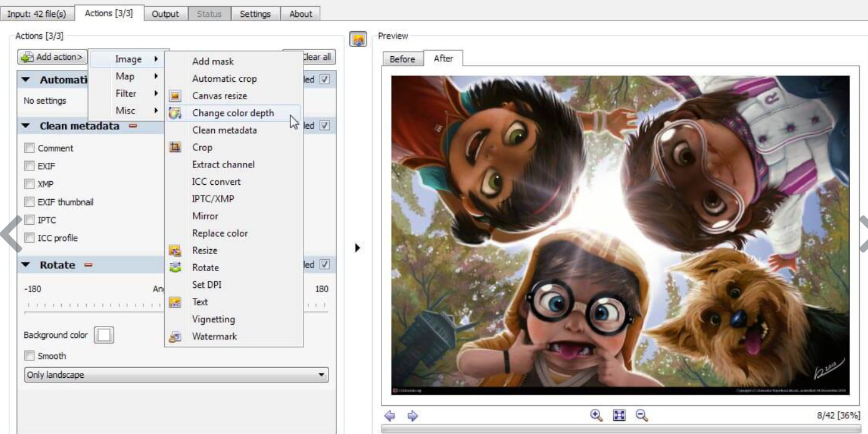Show the Before preview tab
Viewport: 868px width, 434px height.
click(402, 59)
